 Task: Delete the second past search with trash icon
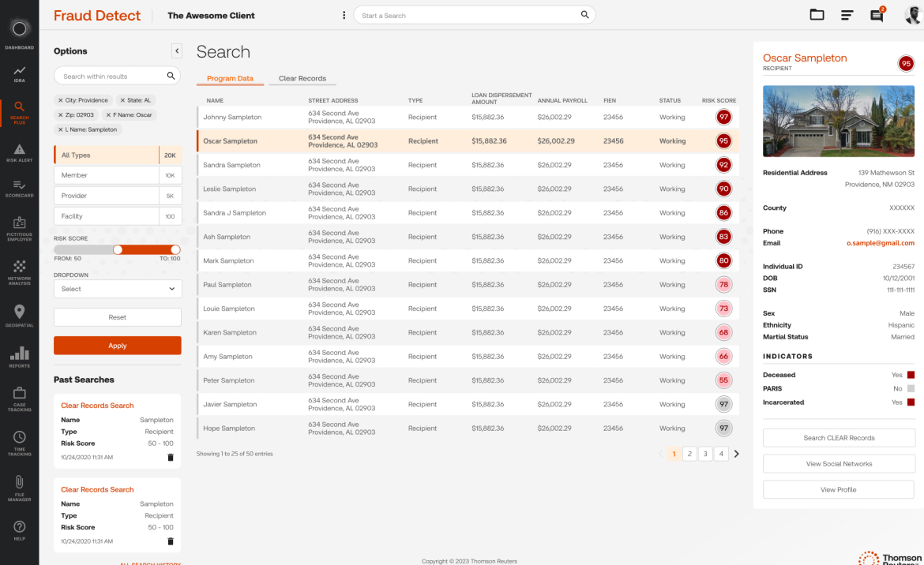pos(171,541)
